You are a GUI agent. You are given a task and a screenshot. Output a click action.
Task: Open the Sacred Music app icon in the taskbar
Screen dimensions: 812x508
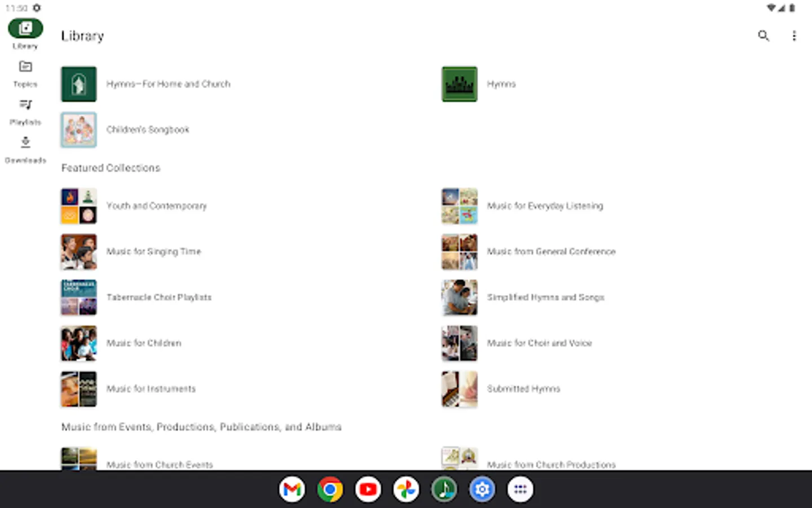point(444,489)
